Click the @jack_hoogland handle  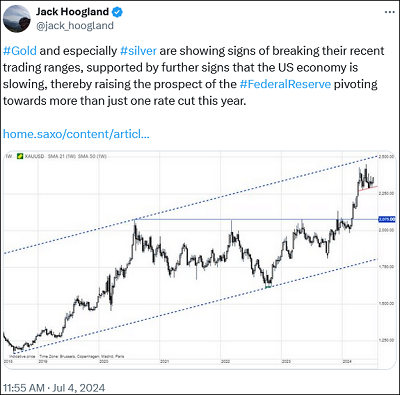pyautogui.click(x=75, y=26)
